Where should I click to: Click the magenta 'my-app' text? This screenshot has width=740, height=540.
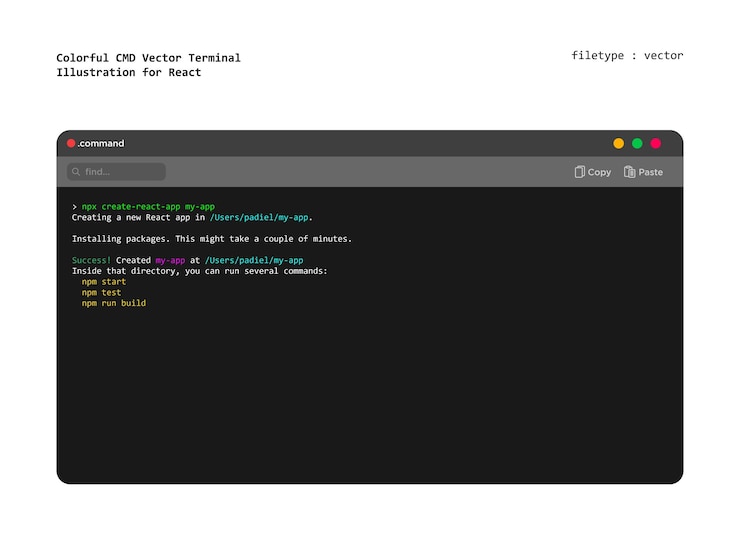(170, 261)
